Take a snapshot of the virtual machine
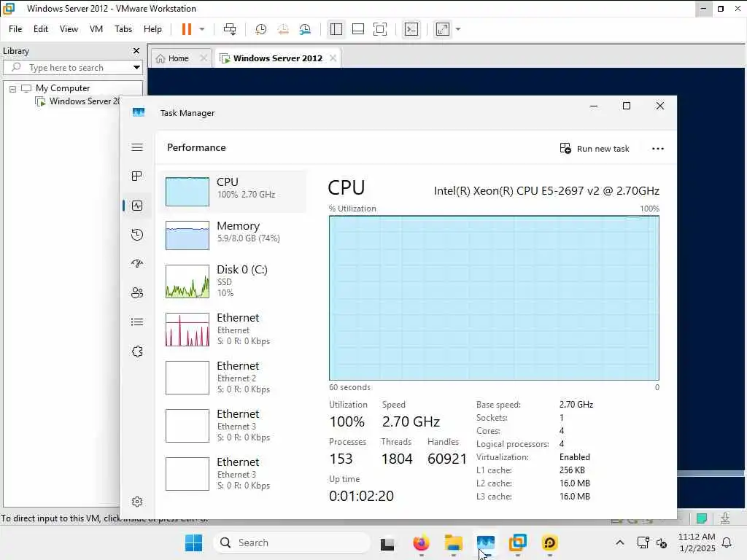The height and width of the screenshot is (560, 747). 260,29
